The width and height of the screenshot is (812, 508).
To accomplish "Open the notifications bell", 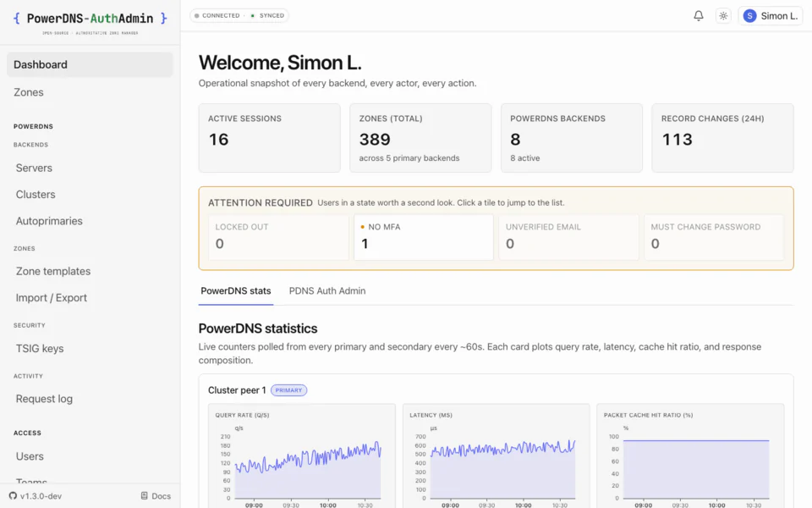I will (698, 15).
